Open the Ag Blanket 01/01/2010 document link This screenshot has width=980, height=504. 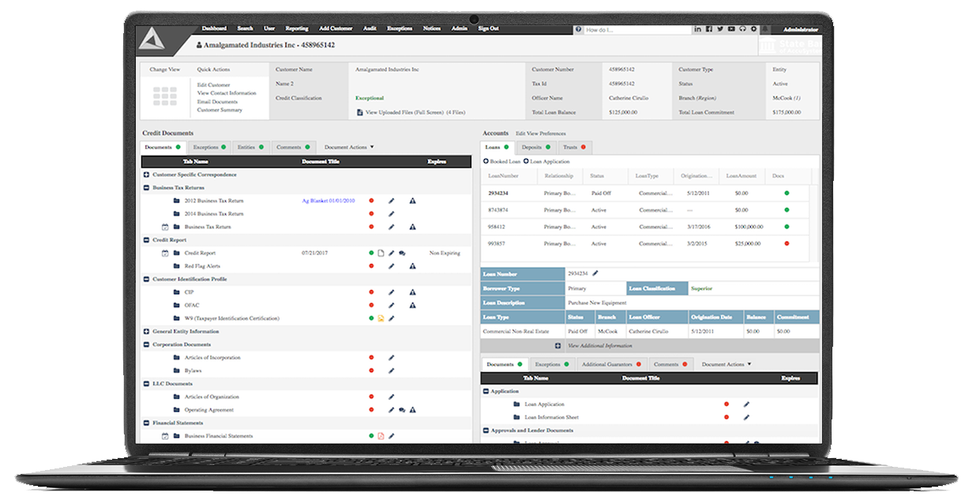(328, 201)
